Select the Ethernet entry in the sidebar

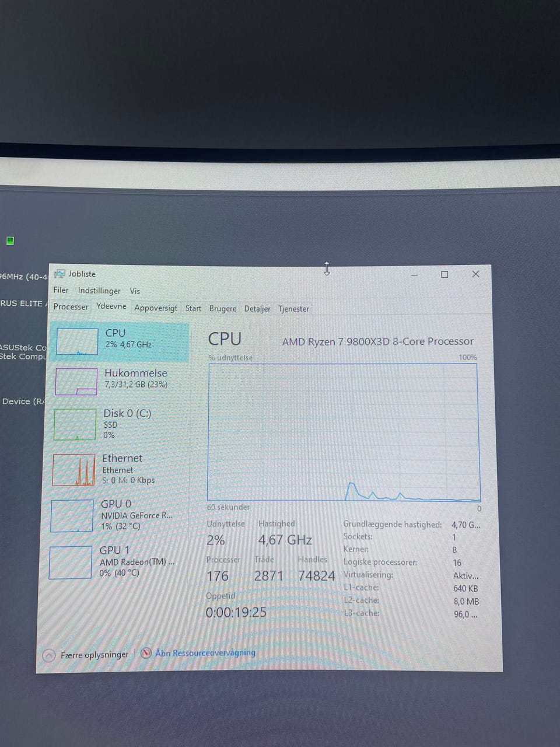tap(118, 470)
